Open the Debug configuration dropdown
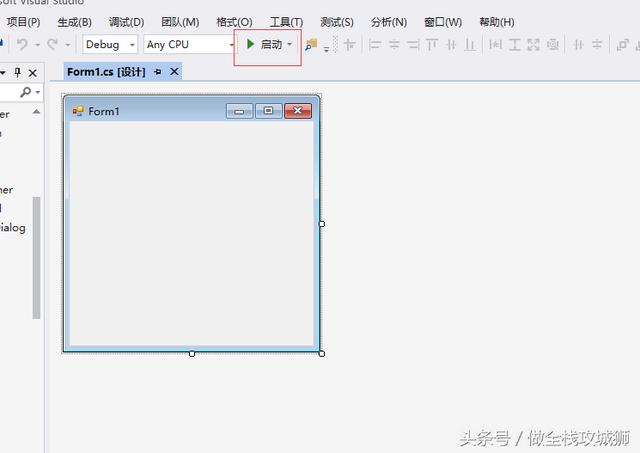The height and width of the screenshot is (453, 640). tap(110, 44)
